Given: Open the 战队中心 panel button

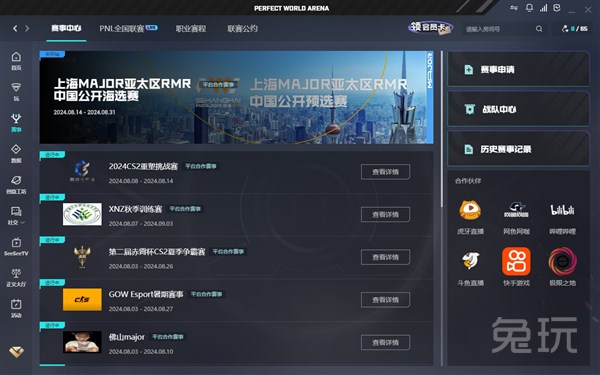Looking at the screenshot, I should [x=518, y=109].
